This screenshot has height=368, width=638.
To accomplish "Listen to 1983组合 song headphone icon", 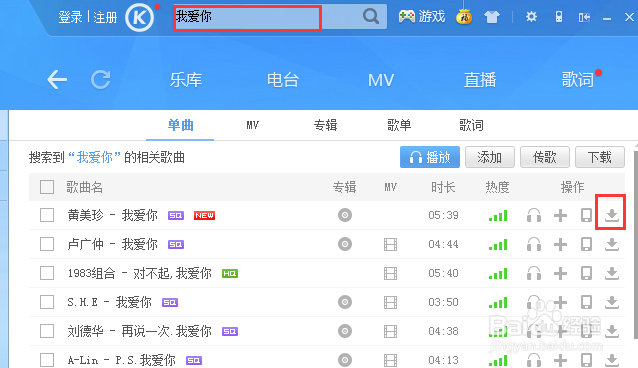I will [534, 273].
